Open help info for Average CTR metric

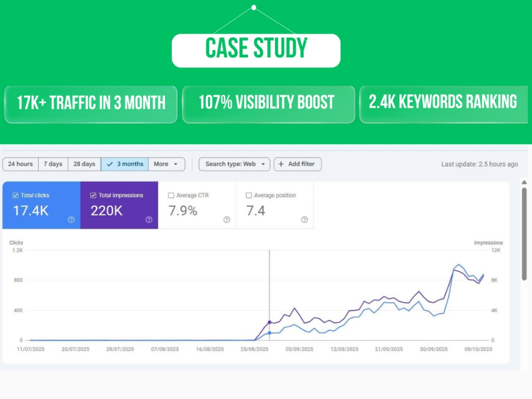point(226,220)
